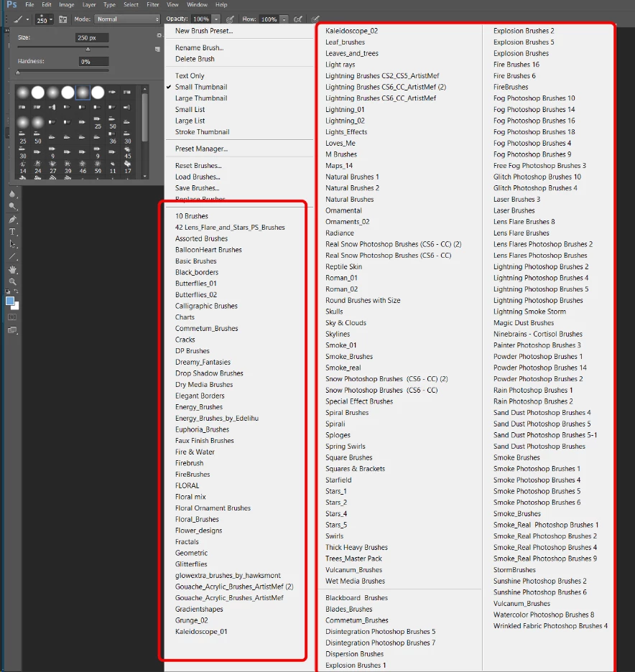635x672 pixels.
Task: Open the Window menu
Action: (198, 5)
